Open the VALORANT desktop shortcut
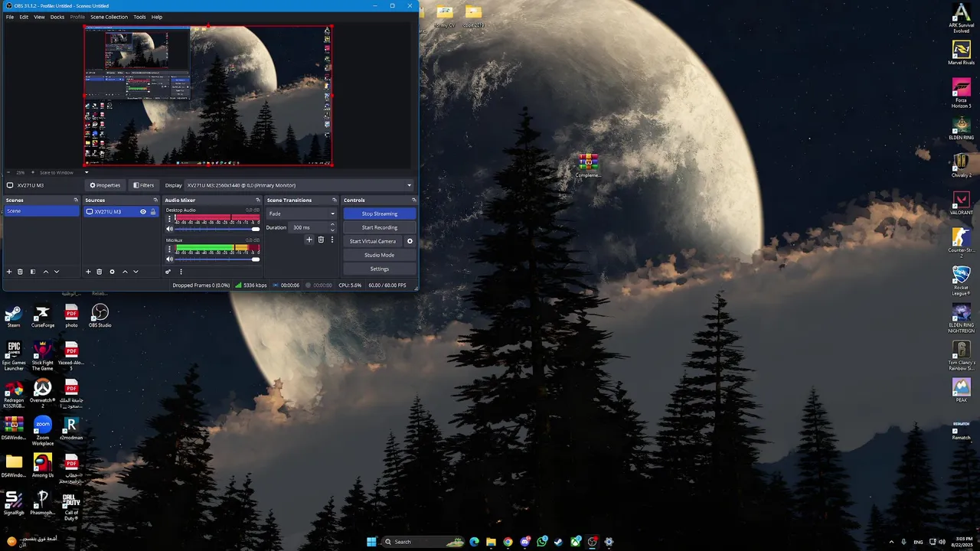Viewport: 980px width, 551px height. [x=962, y=203]
